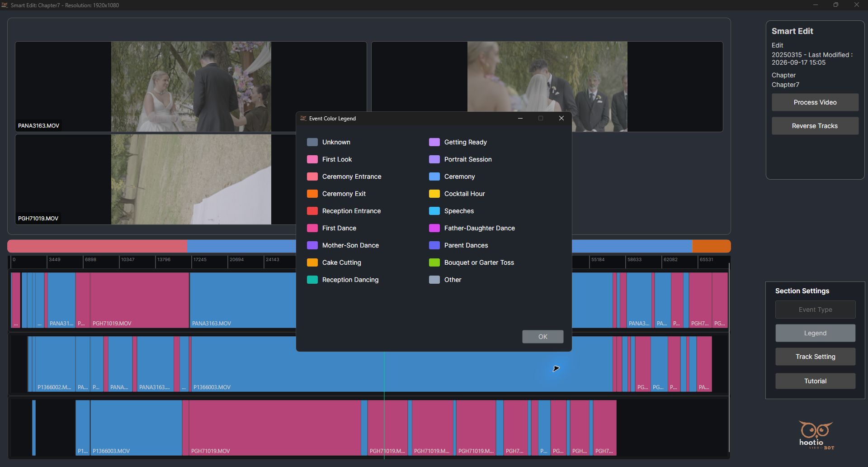Click the Father-Daughter Dance magenta swatch
This screenshot has width=868, height=467.
[x=434, y=228]
